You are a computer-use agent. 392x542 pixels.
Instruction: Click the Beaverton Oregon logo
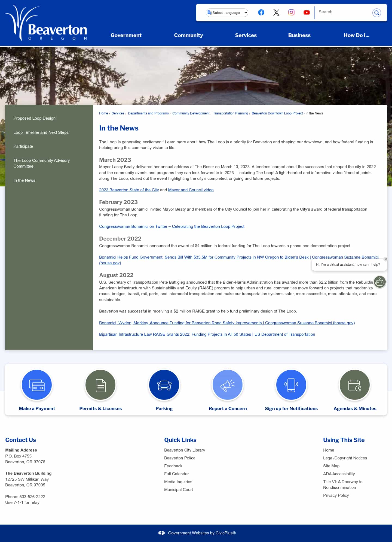click(x=47, y=23)
